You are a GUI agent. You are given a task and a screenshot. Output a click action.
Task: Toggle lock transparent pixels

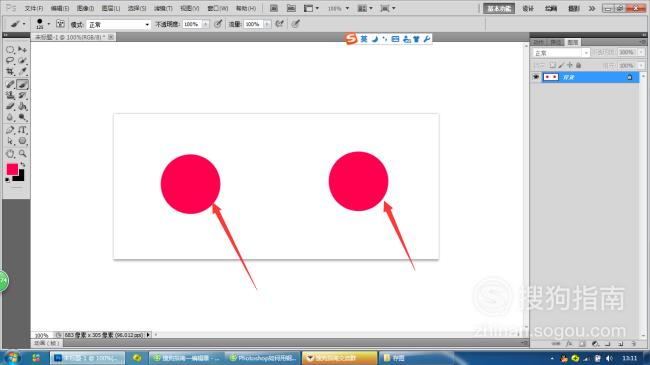coord(553,65)
